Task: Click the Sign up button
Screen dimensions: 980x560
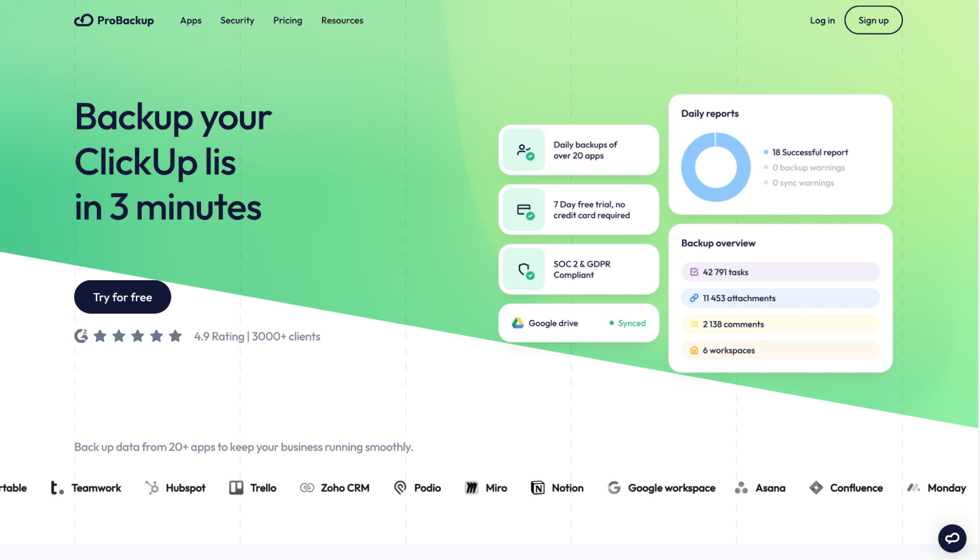Action: (873, 20)
